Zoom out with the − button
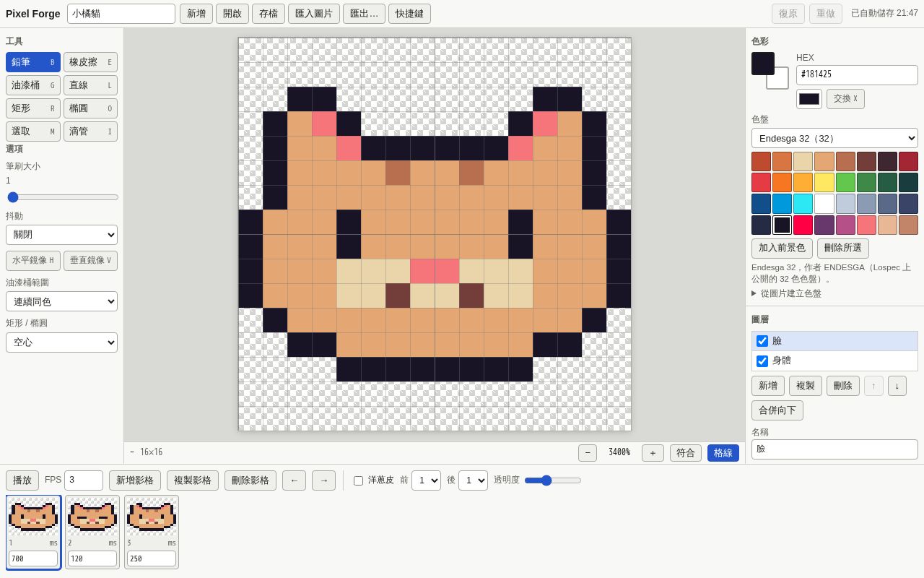Screen dimensions: 924x578 point(588,453)
